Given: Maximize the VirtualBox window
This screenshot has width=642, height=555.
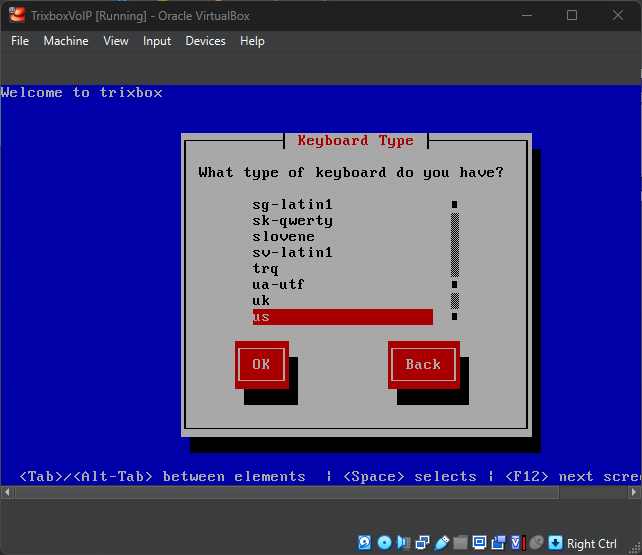Looking at the screenshot, I should 572,16.
